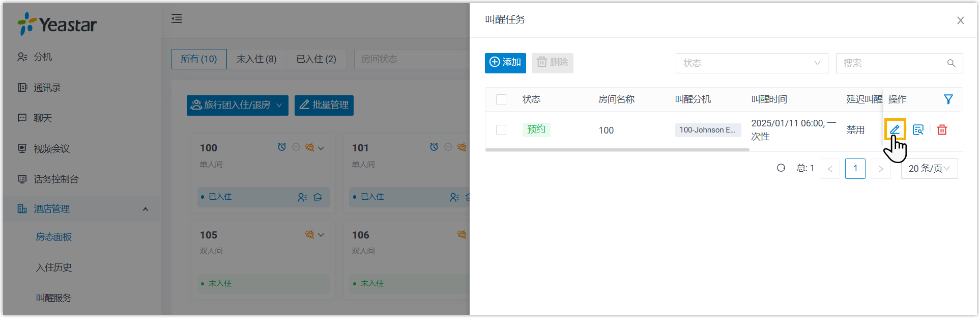Open the 状态 filter dropdown
The image size is (980, 318).
click(752, 63)
